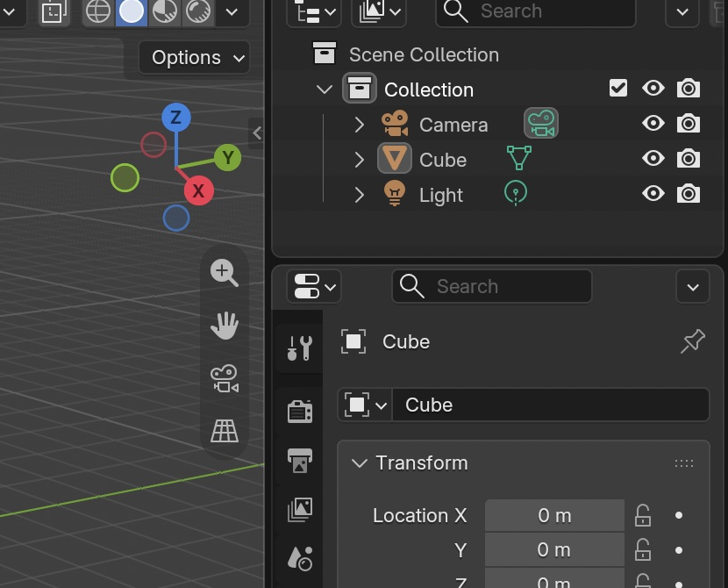The width and height of the screenshot is (728, 588).
Task: Click negative X axis circle on gizmo
Action: click(153, 145)
